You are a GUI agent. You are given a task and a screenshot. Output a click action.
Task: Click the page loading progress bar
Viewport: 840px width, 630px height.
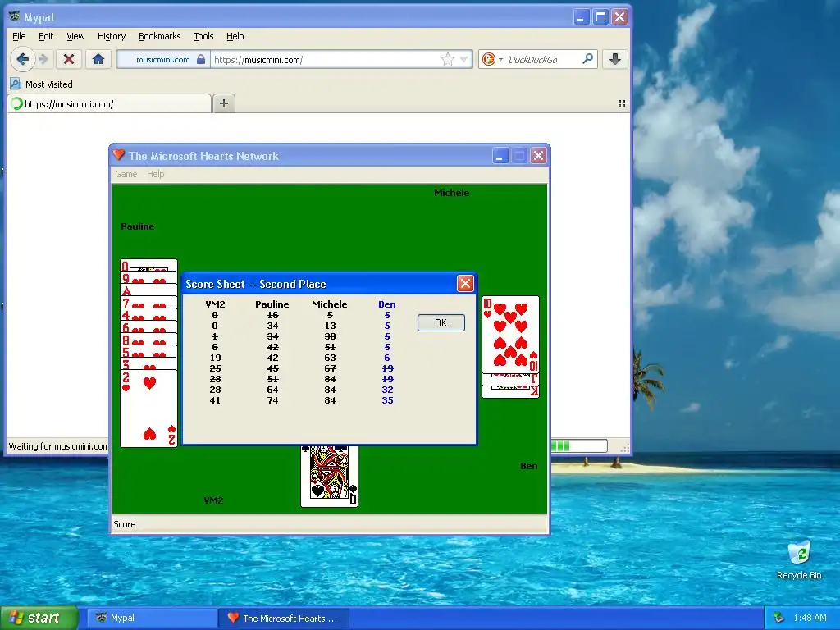click(x=578, y=445)
